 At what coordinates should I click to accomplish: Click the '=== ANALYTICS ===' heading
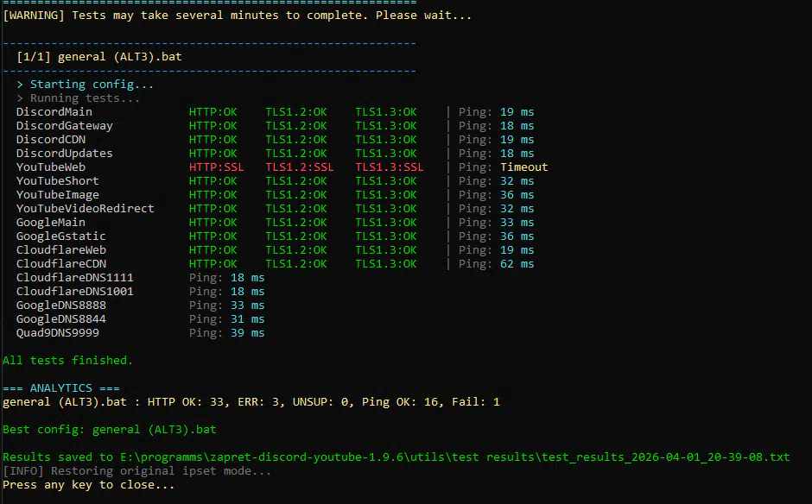tap(60, 388)
